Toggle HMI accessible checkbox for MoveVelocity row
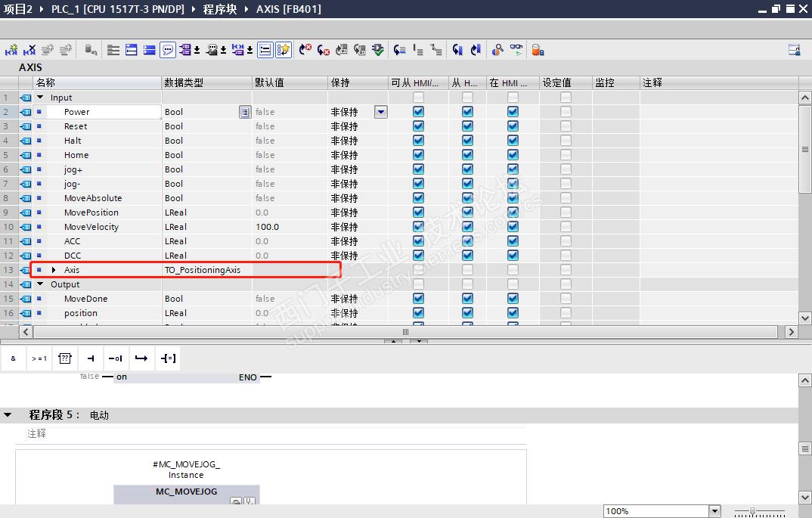 coord(418,227)
